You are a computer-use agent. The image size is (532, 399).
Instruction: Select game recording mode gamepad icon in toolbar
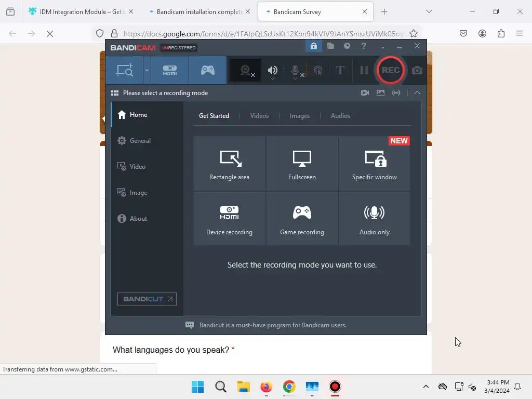(208, 70)
